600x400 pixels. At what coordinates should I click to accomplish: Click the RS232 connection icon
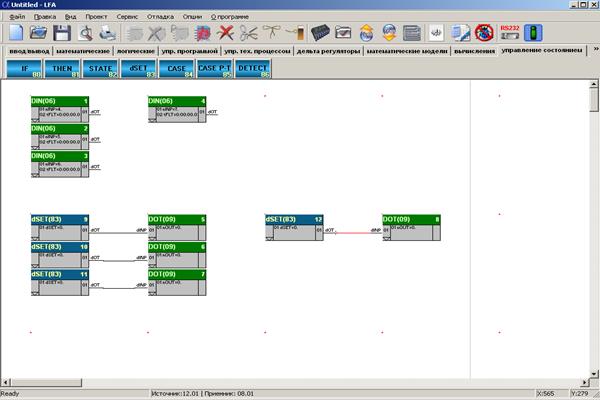510,33
